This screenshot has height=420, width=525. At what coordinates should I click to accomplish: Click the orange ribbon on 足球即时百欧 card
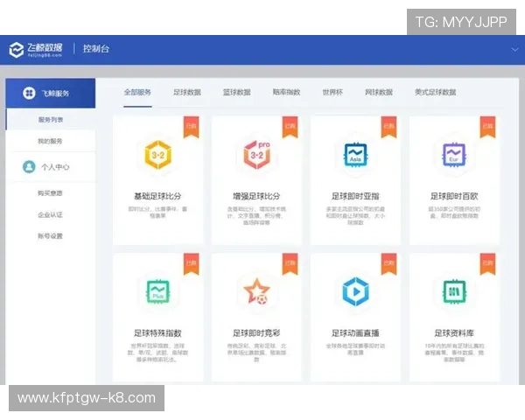point(487,127)
